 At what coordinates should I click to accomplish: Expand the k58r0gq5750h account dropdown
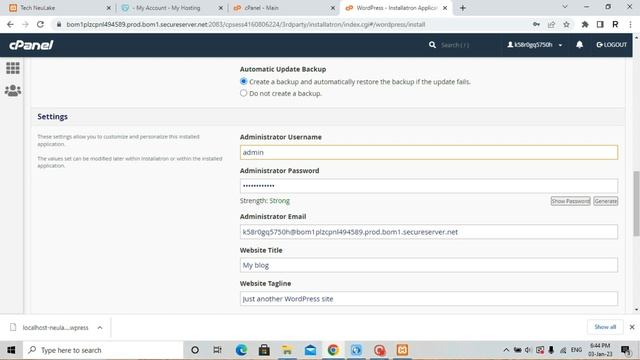coord(535,44)
